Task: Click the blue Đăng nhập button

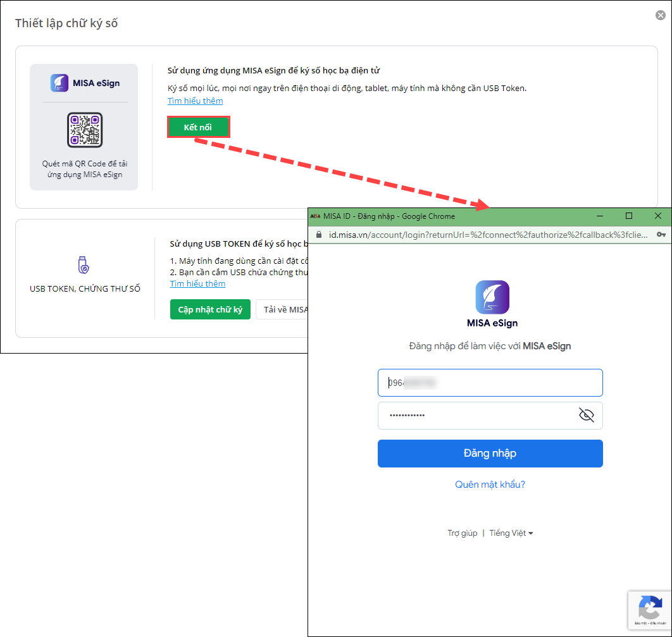Action: [x=490, y=453]
